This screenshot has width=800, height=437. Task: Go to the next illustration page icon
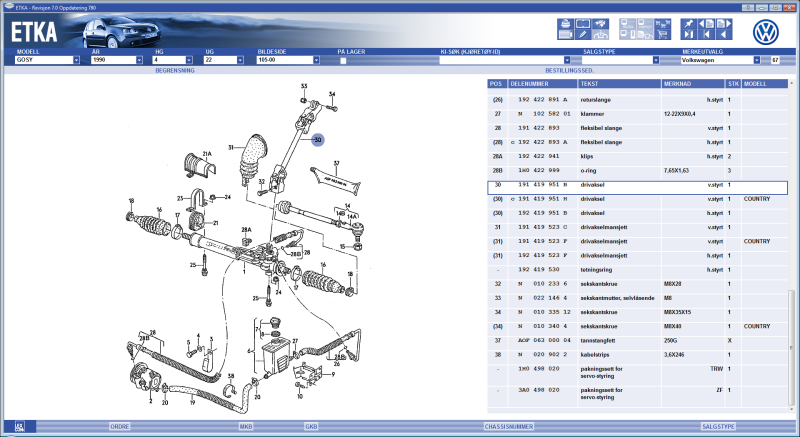[x=723, y=23]
